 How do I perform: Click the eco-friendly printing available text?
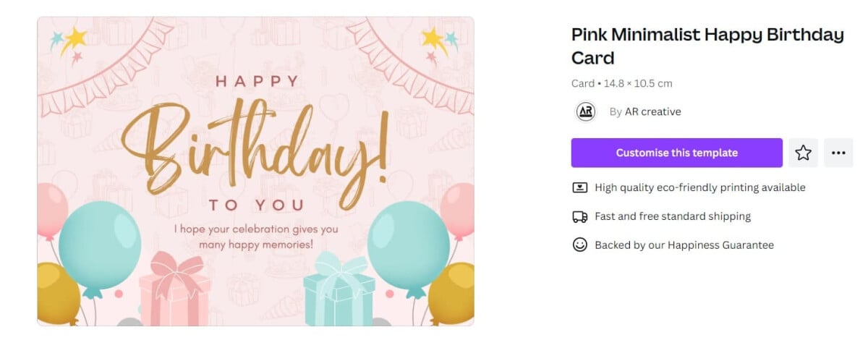pyautogui.click(x=699, y=187)
